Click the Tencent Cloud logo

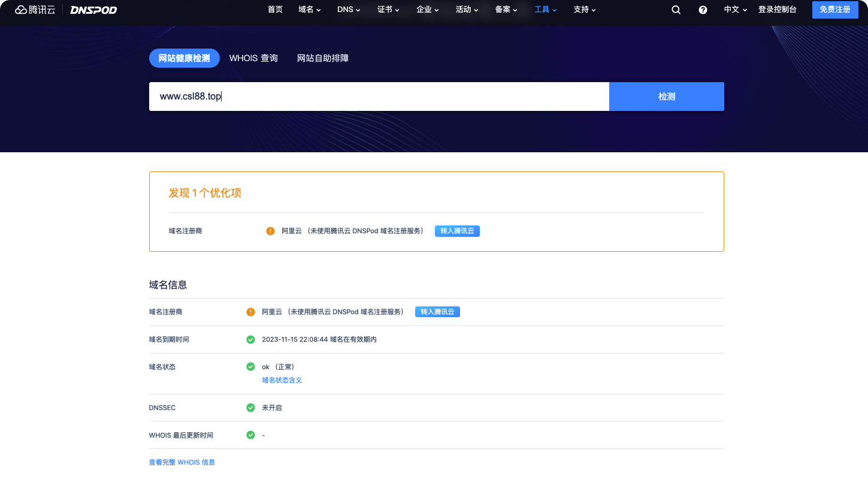pos(35,10)
